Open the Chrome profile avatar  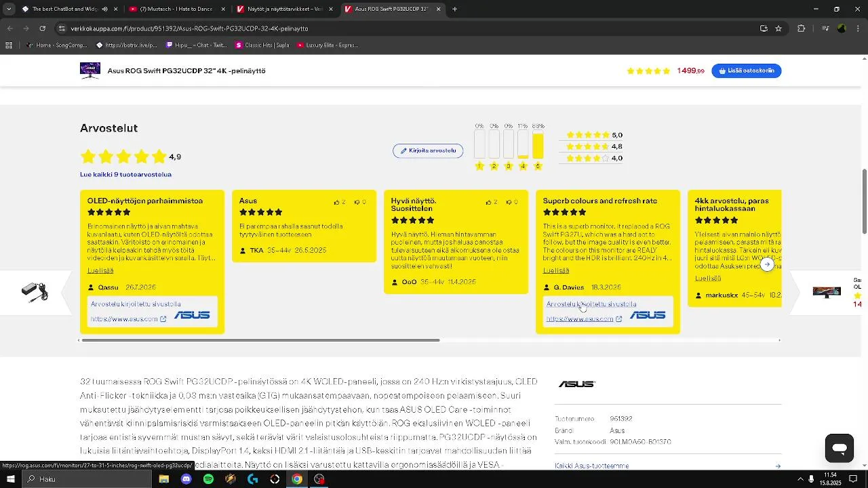[x=842, y=28]
